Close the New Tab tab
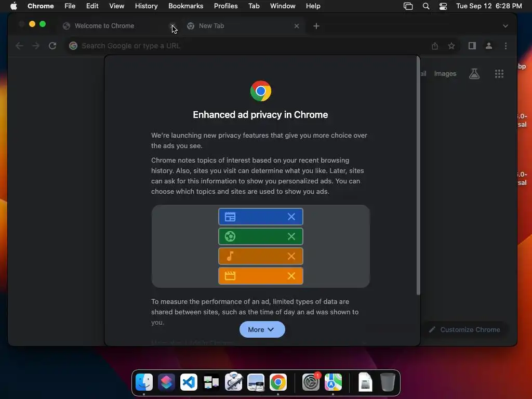 [x=297, y=26]
